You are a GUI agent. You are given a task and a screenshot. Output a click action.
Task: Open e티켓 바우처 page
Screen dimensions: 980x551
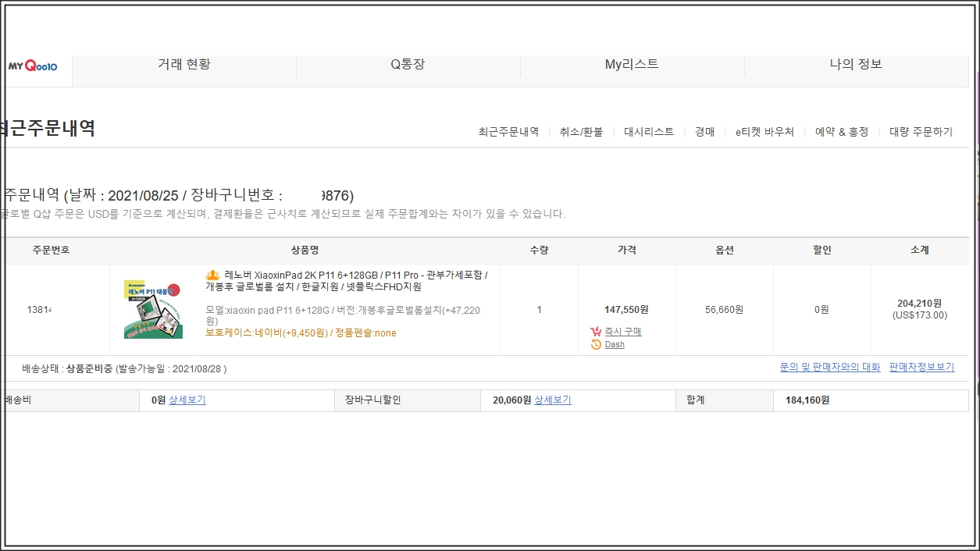point(764,132)
